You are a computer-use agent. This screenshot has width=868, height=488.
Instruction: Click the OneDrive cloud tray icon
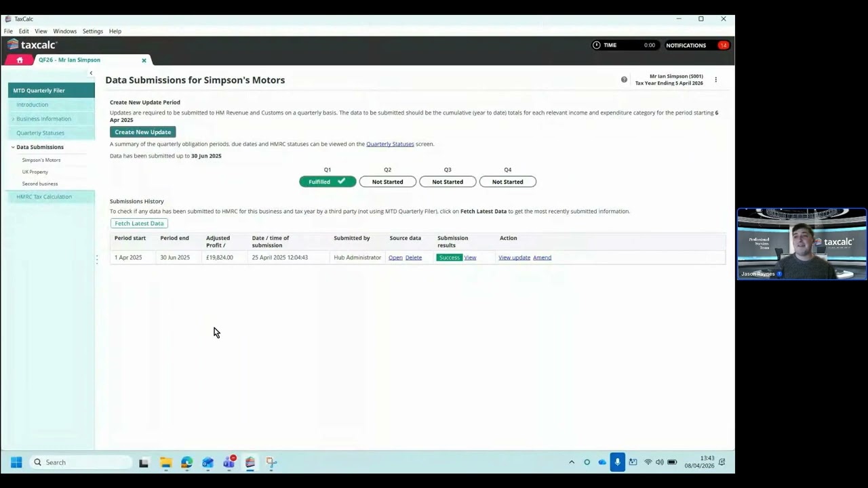pyautogui.click(x=602, y=462)
